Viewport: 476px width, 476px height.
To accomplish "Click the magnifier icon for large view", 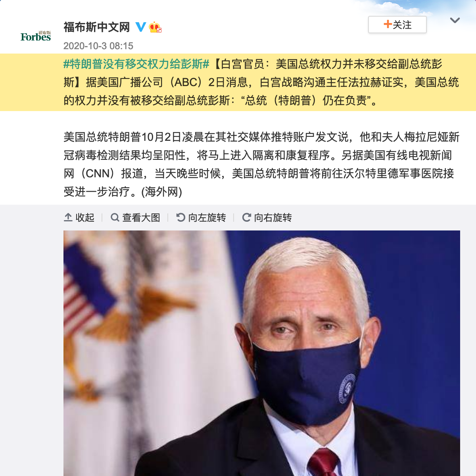I will 115,217.
